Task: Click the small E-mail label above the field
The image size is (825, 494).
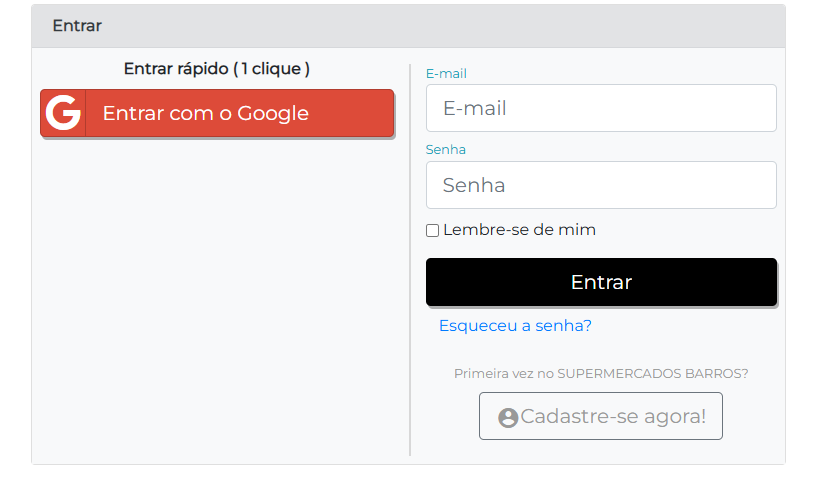Action: [x=446, y=73]
